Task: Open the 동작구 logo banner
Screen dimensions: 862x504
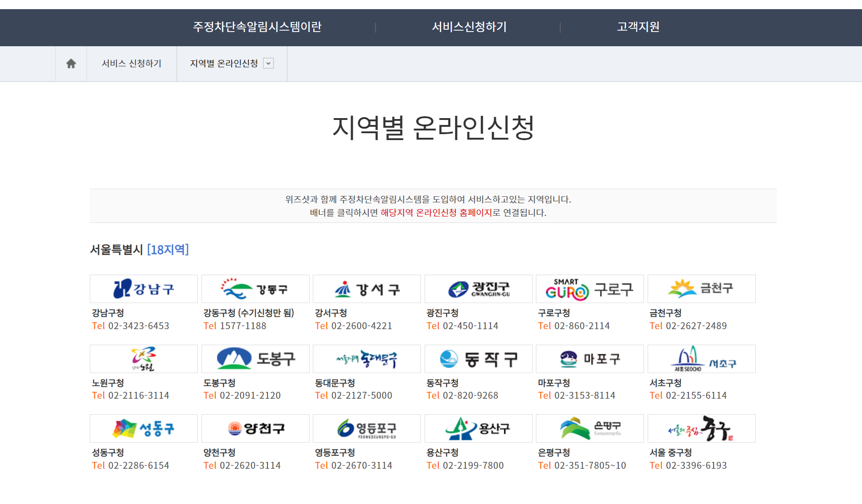Action: pos(479,359)
